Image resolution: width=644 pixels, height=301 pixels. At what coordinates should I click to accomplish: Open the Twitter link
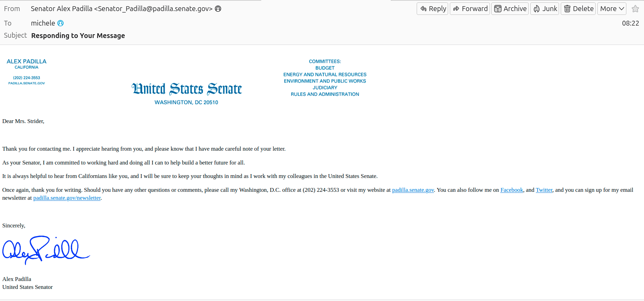(x=544, y=190)
